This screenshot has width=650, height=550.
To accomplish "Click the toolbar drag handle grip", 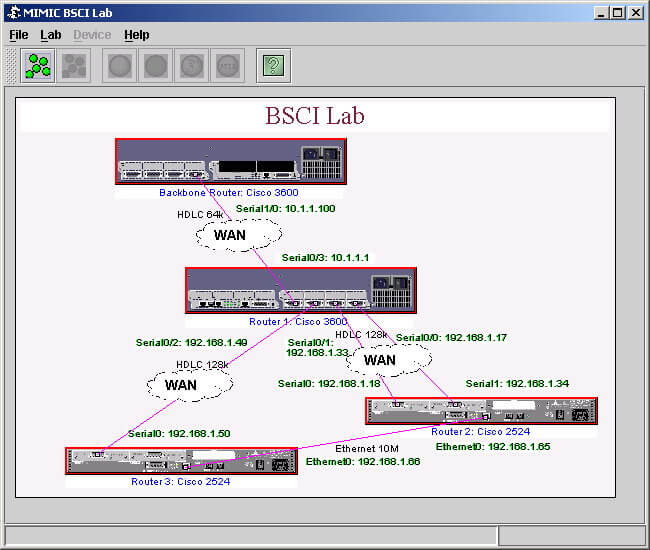I will tap(12, 66).
